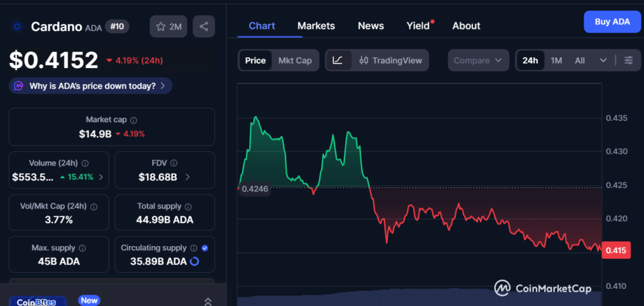Click the share icon button
The image size is (644, 306).
pyautogui.click(x=204, y=26)
